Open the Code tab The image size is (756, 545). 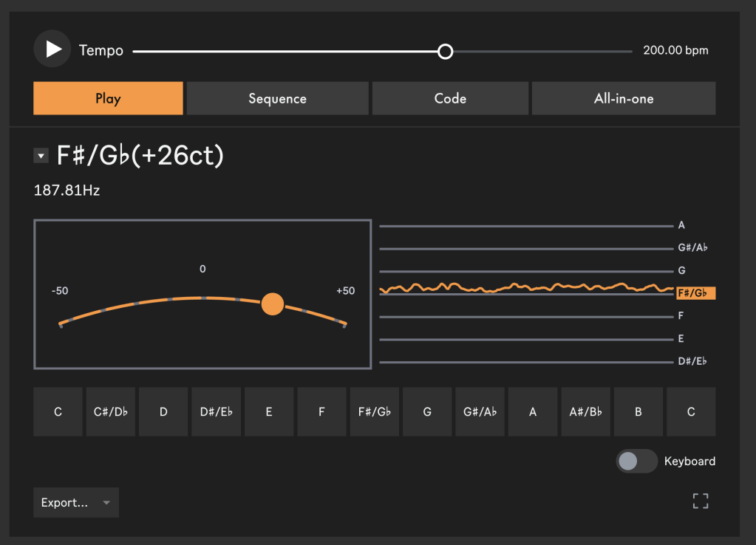pyautogui.click(x=450, y=98)
